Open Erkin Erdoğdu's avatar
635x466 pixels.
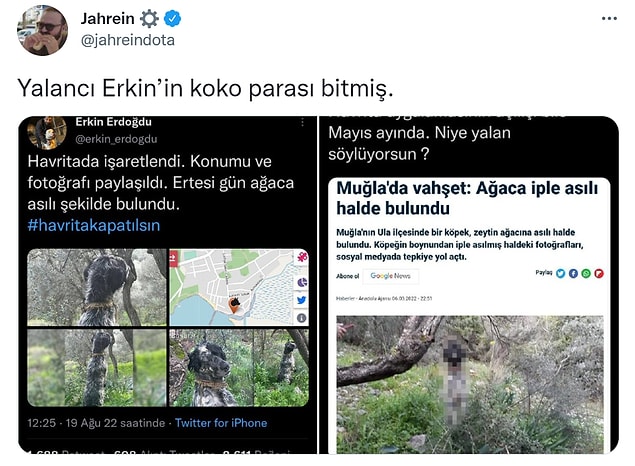(x=47, y=132)
